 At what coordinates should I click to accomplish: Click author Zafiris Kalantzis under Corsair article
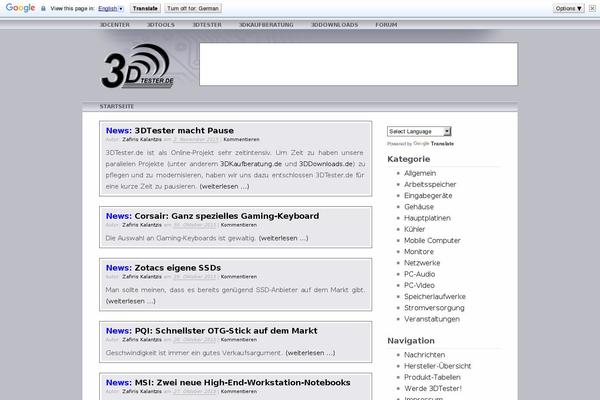point(142,225)
